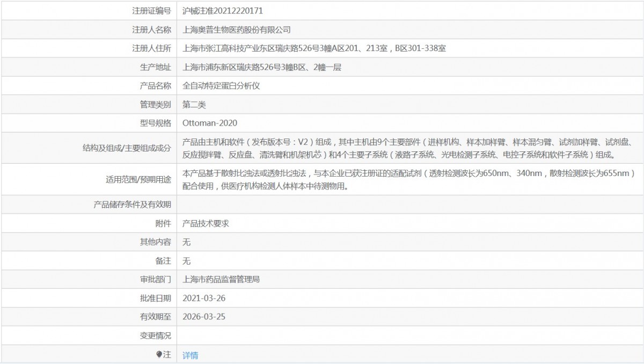Click the 注册证编号 label
This screenshot has height=364, width=644.
tap(151, 10)
